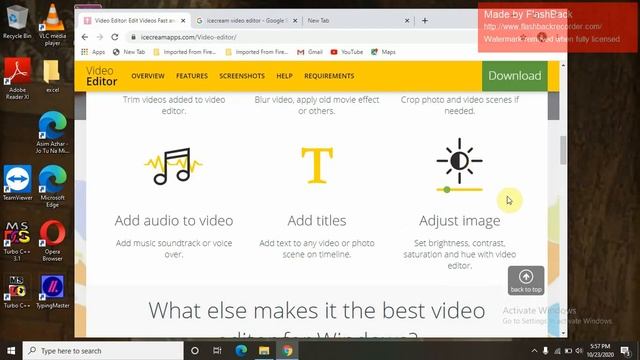The height and width of the screenshot is (360, 640).
Task: Click the back to top button
Action: [526, 280]
